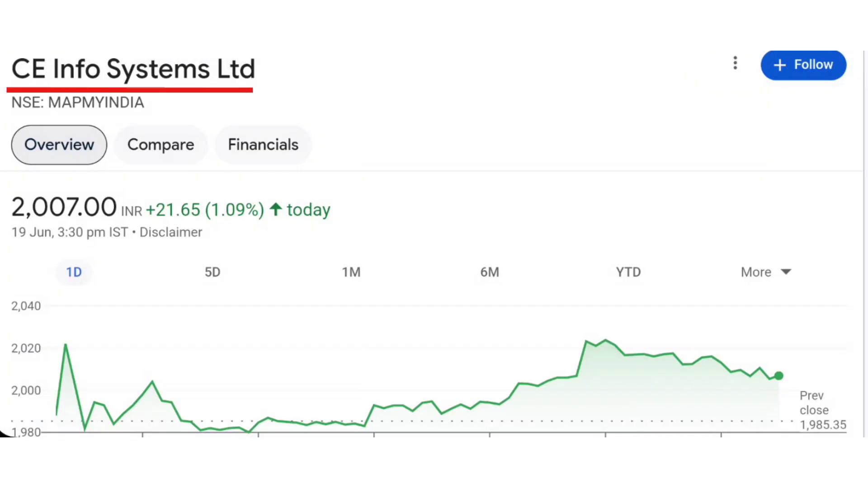Click the 2,000 axis label
Viewport: 868px width, 488px height.
click(26, 390)
